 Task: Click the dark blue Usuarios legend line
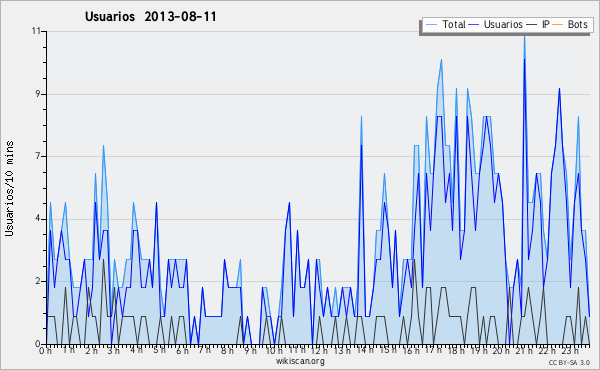click(x=474, y=25)
